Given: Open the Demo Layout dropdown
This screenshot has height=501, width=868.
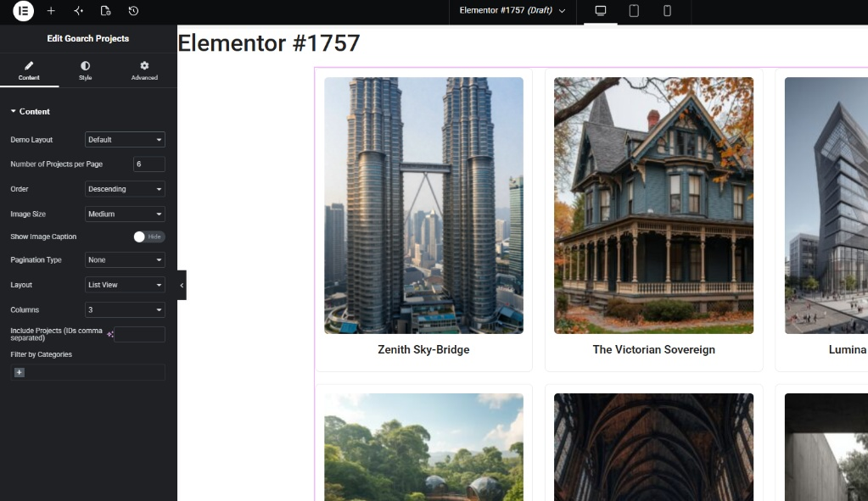Looking at the screenshot, I should click(125, 139).
